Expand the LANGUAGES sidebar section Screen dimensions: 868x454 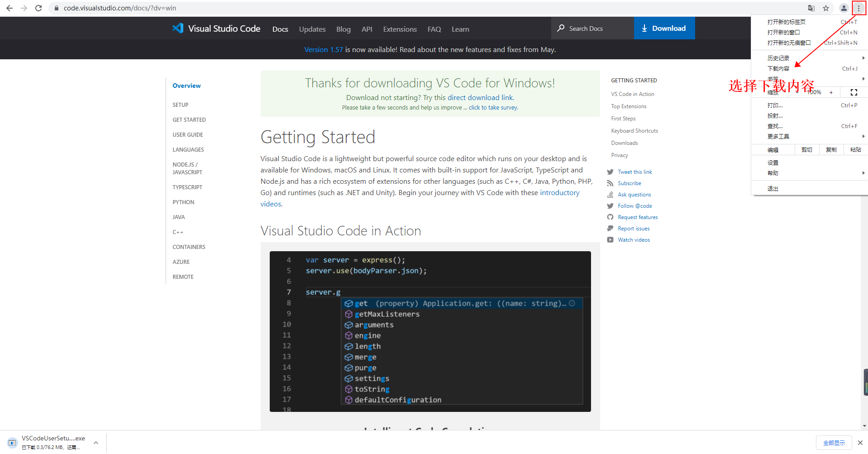188,149
